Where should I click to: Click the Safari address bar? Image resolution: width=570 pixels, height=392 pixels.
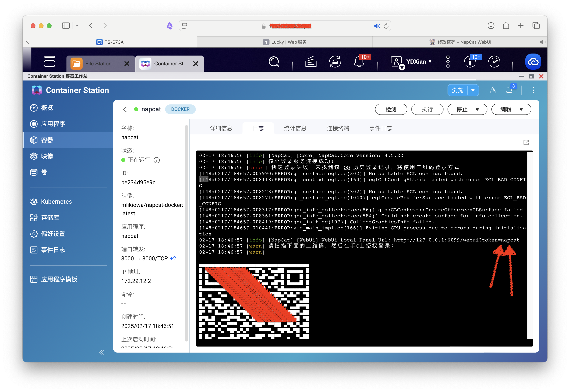click(x=285, y=26)
